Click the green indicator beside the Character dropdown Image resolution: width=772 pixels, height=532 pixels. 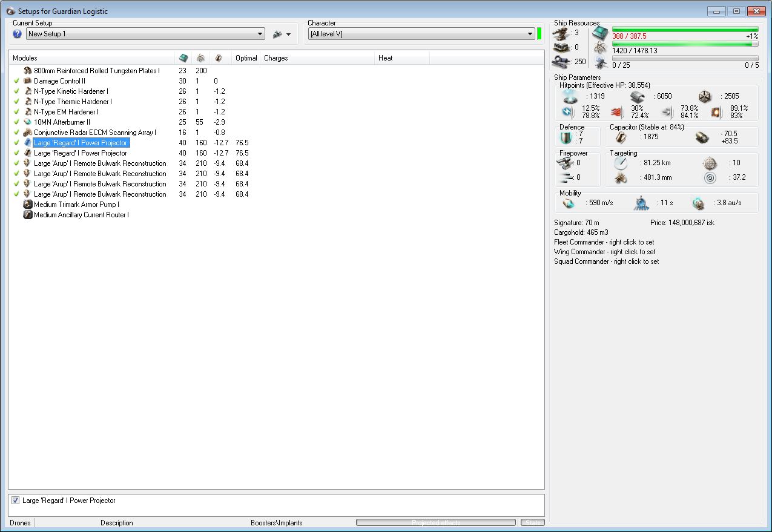539,33
